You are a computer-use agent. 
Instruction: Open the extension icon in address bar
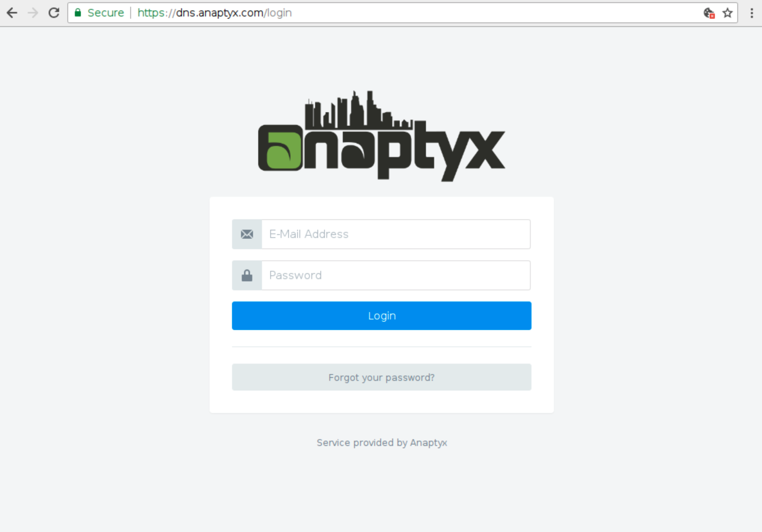pyautogui.click(x=709, y=13)
